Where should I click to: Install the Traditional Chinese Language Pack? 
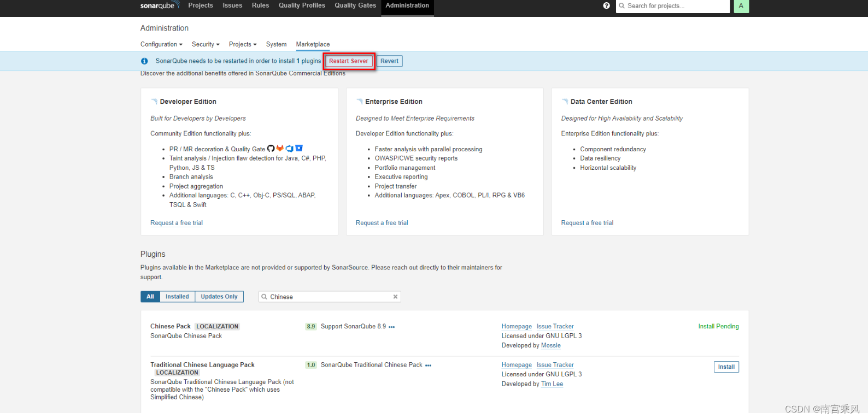(726, 367)
